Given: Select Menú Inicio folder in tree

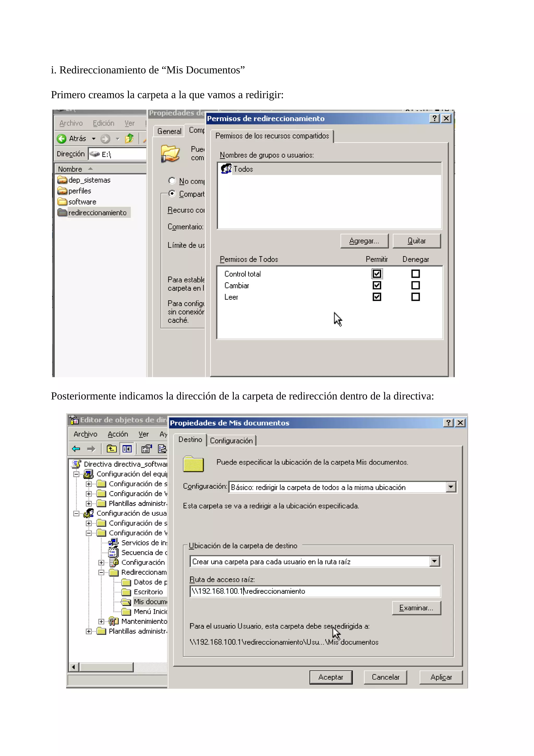Looking at the screenshot, I should 144,611.
